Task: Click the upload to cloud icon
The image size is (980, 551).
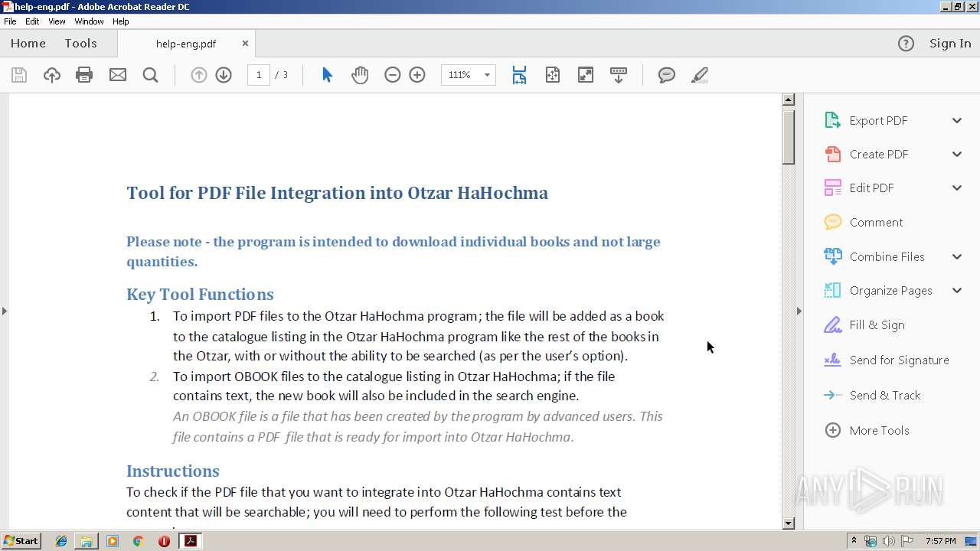Action: pos(51,75)
